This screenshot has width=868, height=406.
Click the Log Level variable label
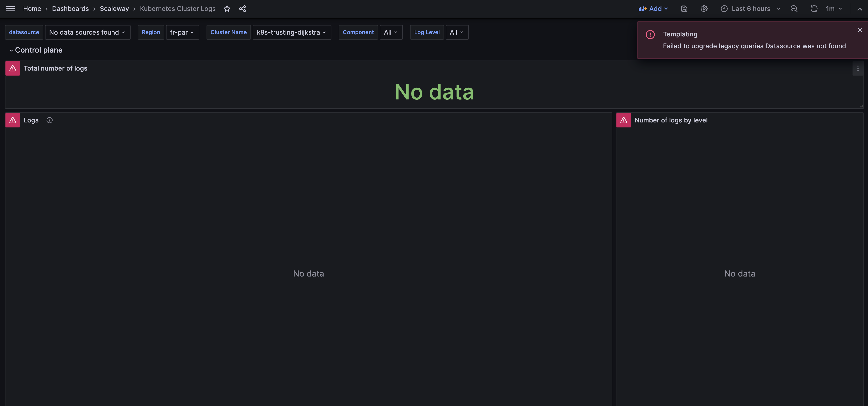(426, 32)
